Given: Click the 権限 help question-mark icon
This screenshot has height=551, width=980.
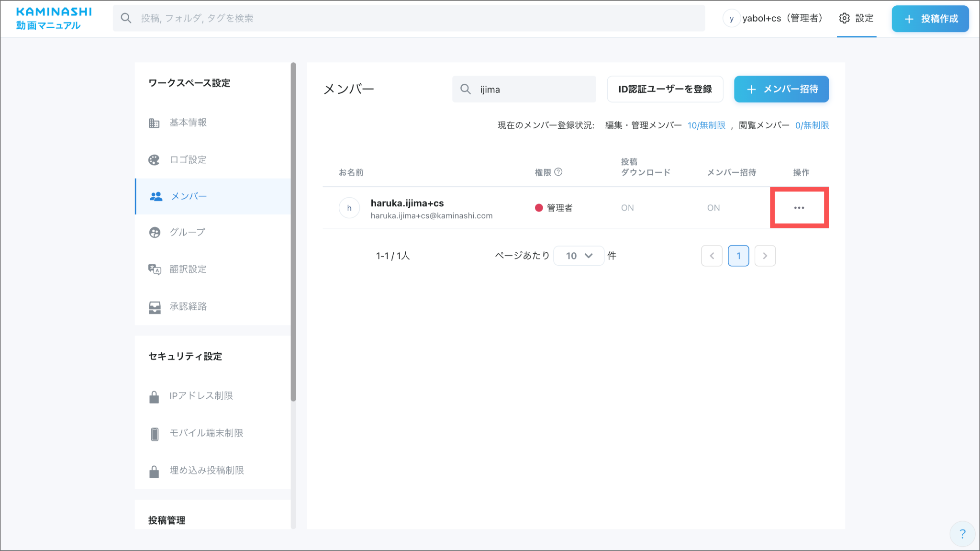Looking at the screenshot, I should click(x=558, y=172).
